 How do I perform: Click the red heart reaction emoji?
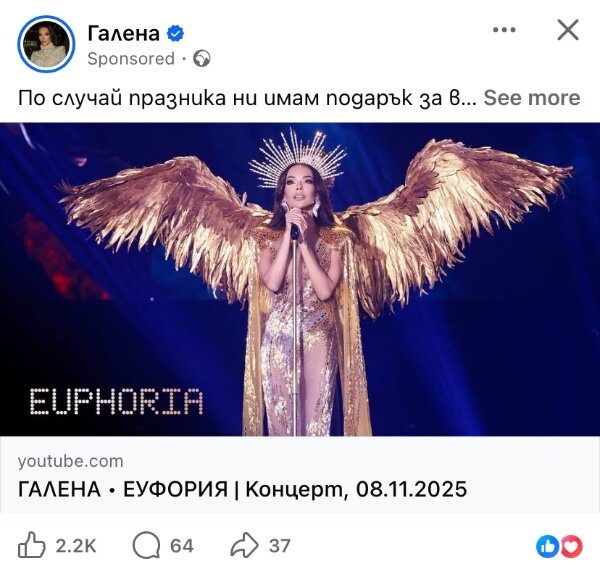(571, 546)
